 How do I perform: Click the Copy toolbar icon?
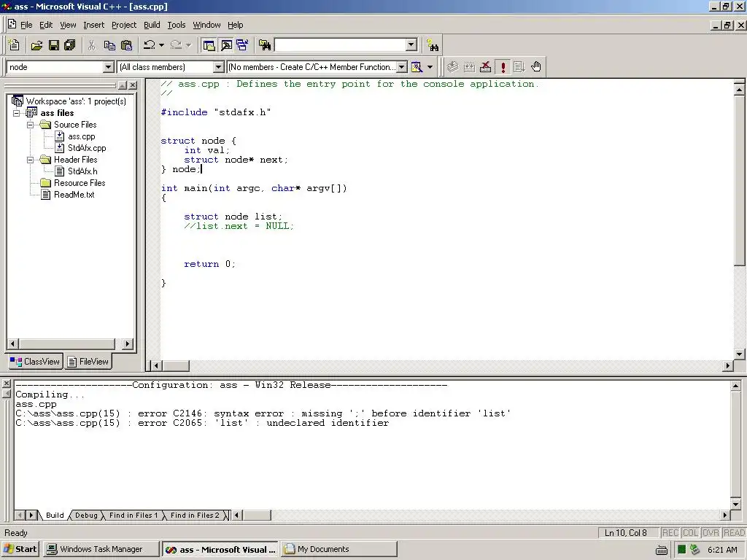109,45
